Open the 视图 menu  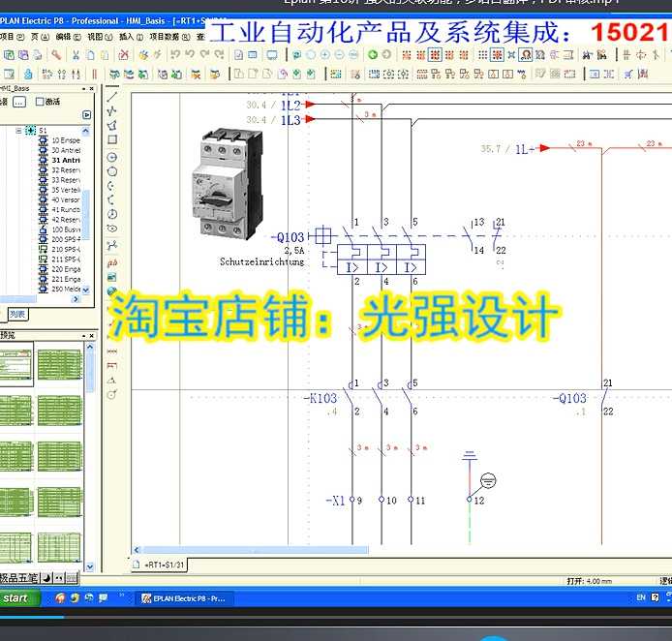pyautogui.click(x=95, y=37)
